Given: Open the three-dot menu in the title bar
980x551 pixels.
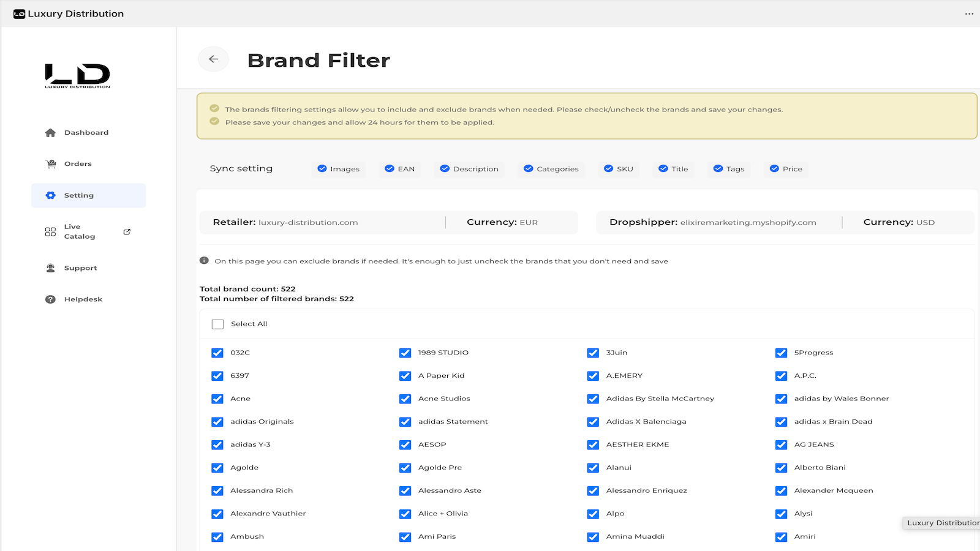Looking at the screenshot, I should (x=969, y=13).
